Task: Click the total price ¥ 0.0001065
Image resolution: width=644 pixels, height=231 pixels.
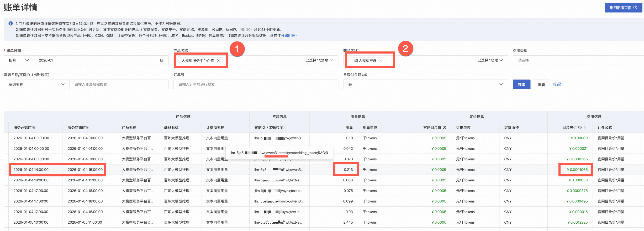Action: pyautogui.click(x=577, y=170)
